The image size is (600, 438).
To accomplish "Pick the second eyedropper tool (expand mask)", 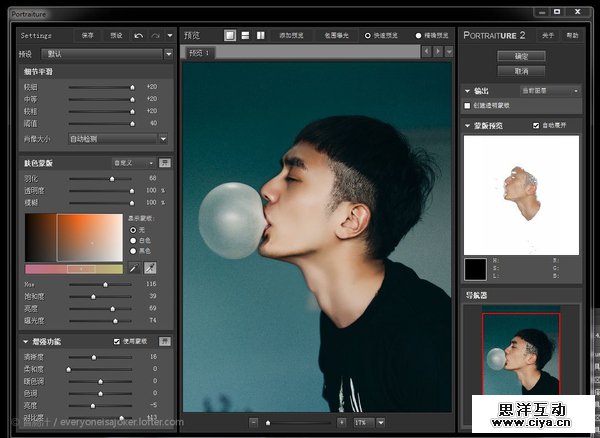I will tap(149, 268).
